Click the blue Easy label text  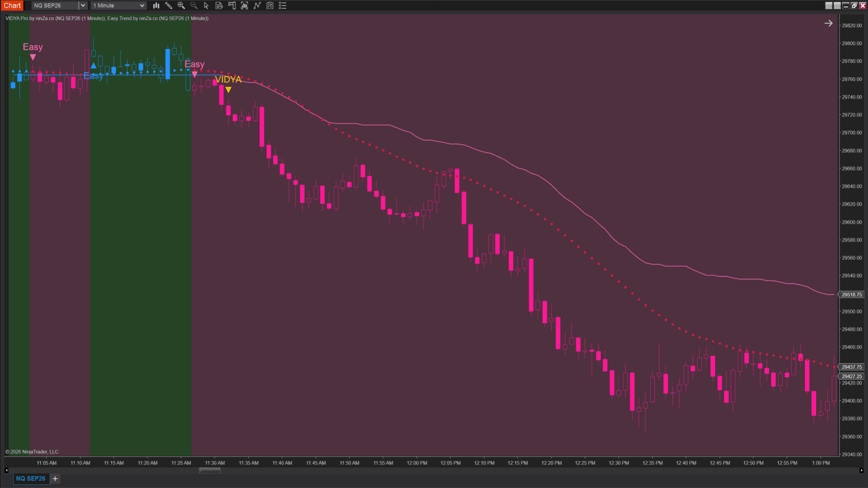point(94,76)
